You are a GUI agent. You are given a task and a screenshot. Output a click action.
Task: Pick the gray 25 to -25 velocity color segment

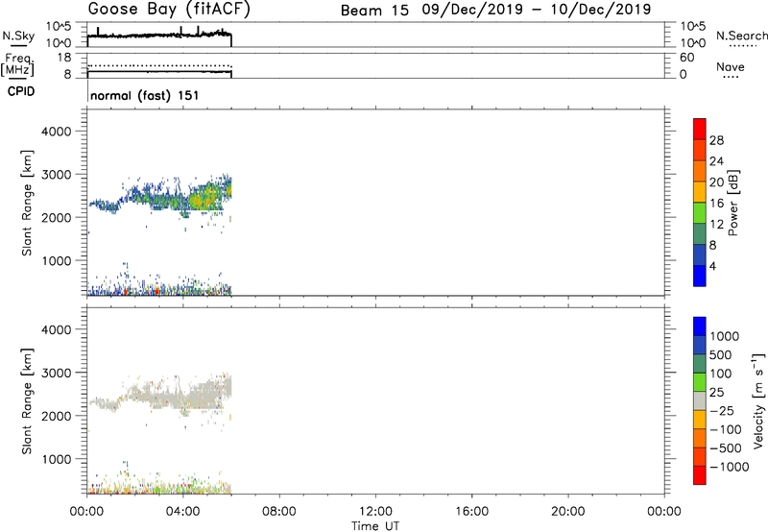700,400
